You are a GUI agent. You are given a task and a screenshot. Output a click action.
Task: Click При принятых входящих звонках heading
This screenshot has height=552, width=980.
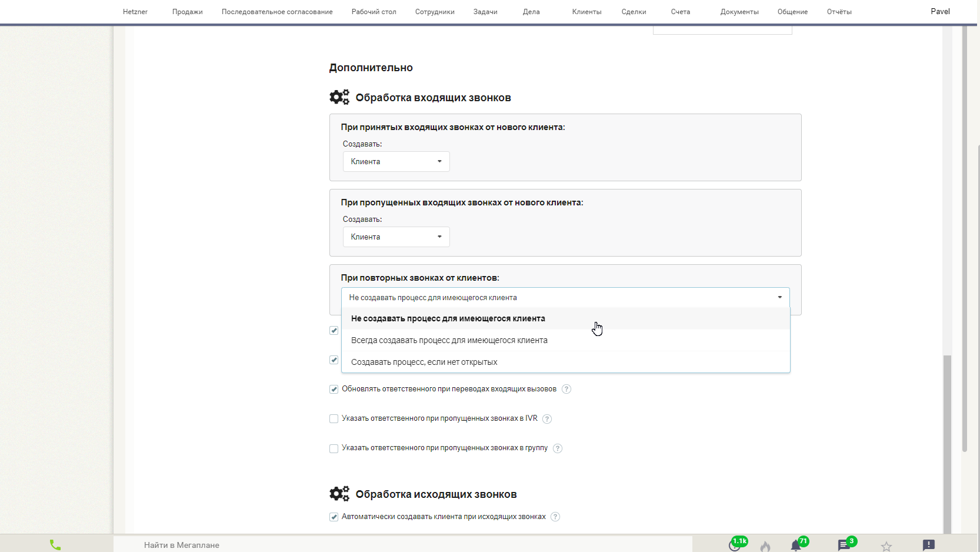pos(453,127)
